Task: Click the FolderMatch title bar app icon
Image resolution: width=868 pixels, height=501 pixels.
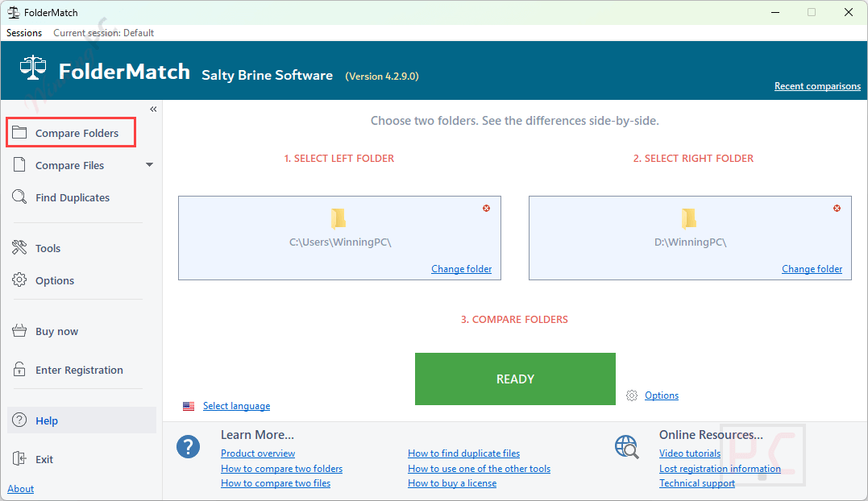Action: [x=13, y=12]
